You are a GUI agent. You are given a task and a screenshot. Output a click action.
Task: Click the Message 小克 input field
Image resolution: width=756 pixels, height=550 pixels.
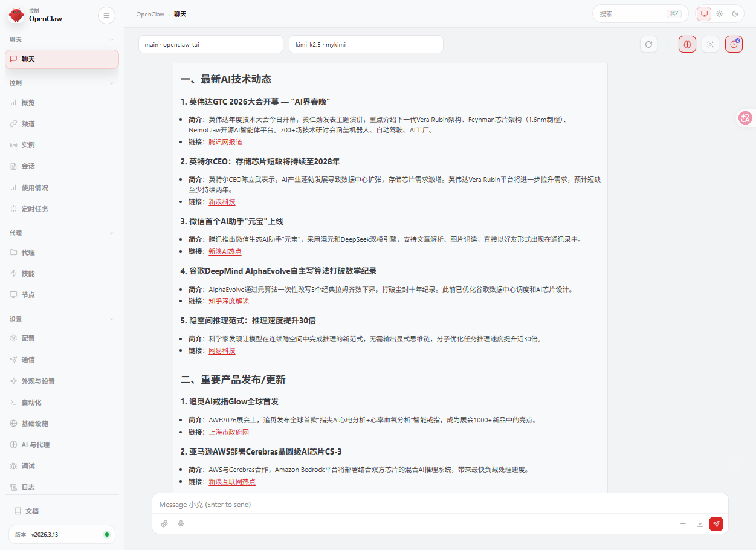pos(440,504)
